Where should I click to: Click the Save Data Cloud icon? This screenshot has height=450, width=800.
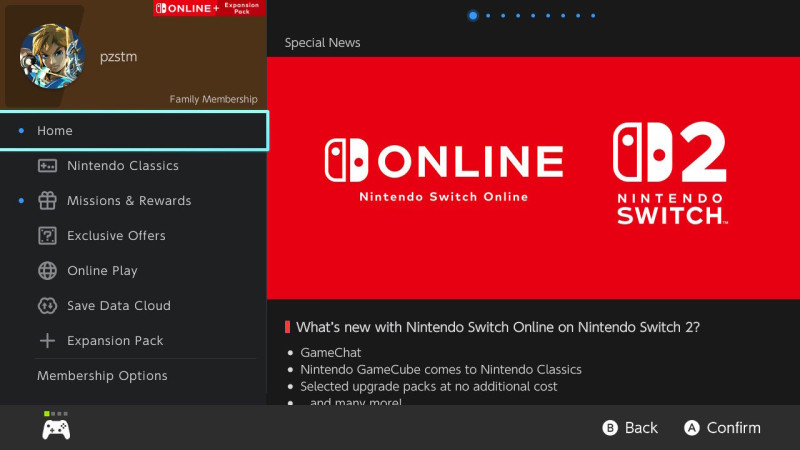[47, 306]
